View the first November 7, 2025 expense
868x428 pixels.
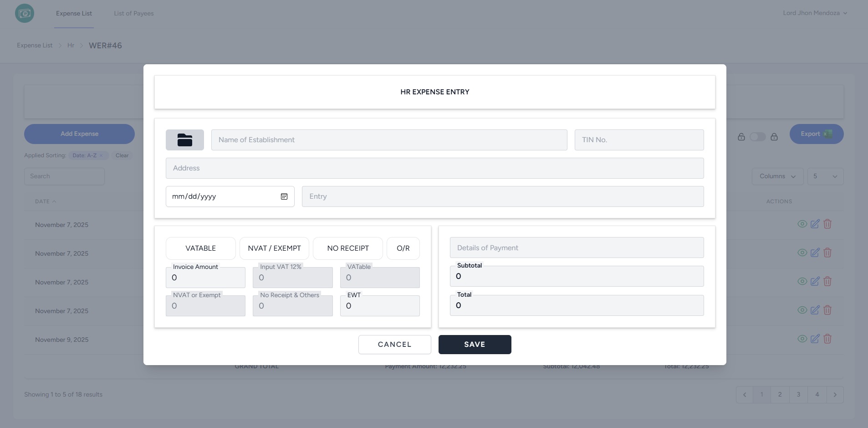802,224
